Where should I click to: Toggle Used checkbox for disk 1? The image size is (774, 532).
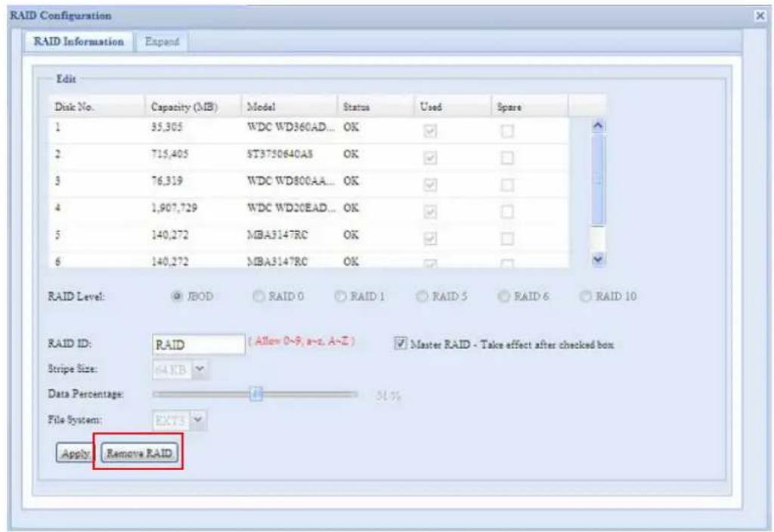pyautogui.click(x=430, y=131)
